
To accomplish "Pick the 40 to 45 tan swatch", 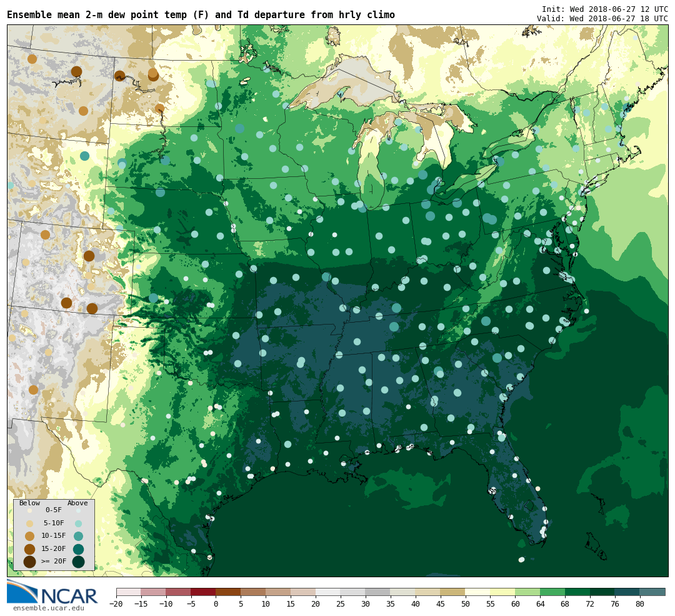I will click(x=428, y=592).
